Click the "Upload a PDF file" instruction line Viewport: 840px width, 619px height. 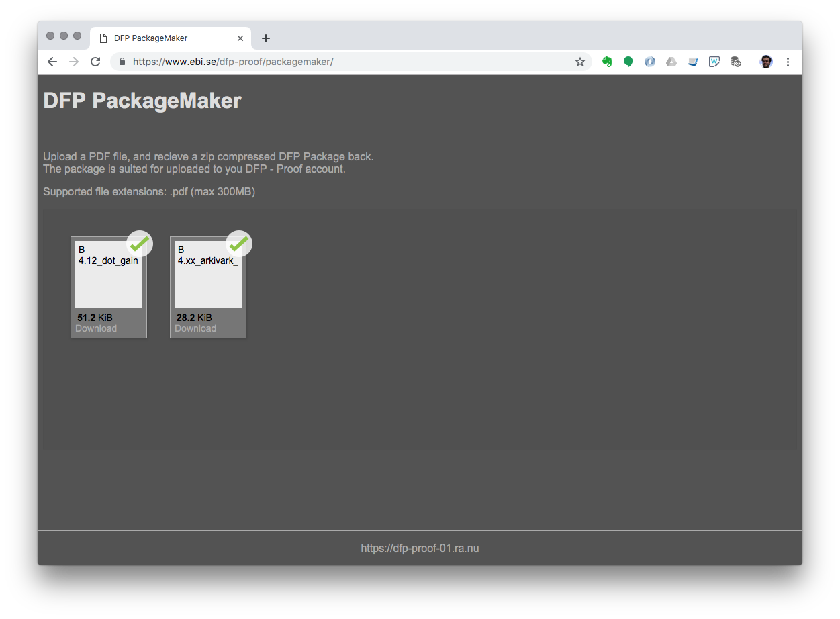[208, 156]
